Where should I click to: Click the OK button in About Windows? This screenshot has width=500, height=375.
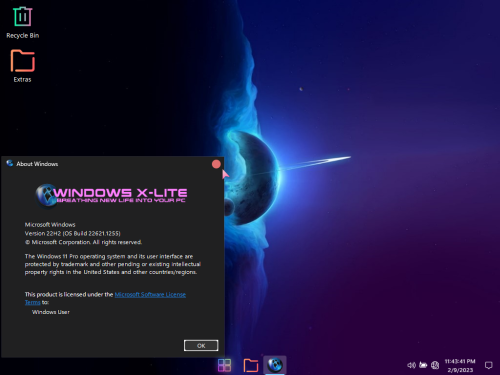[x=201, y=346]
